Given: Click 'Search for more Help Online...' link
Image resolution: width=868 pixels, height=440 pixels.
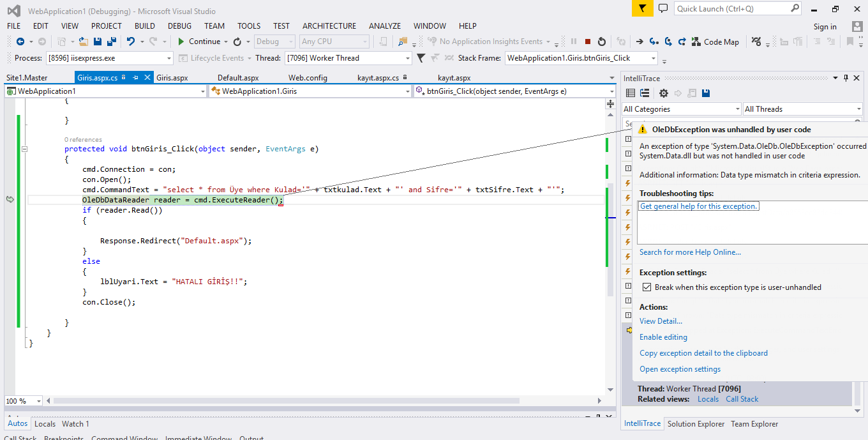Looking at the screenshot, I should [690, 252].
